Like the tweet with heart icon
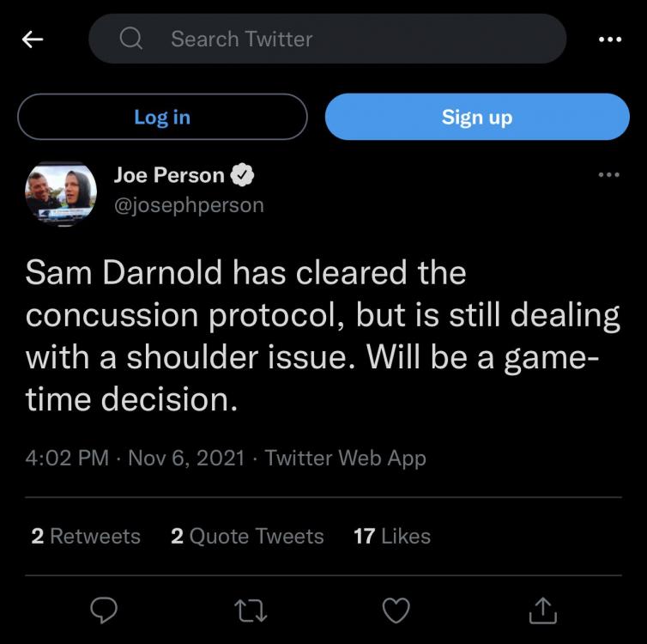Screen dimensions: 647x644 396,610
